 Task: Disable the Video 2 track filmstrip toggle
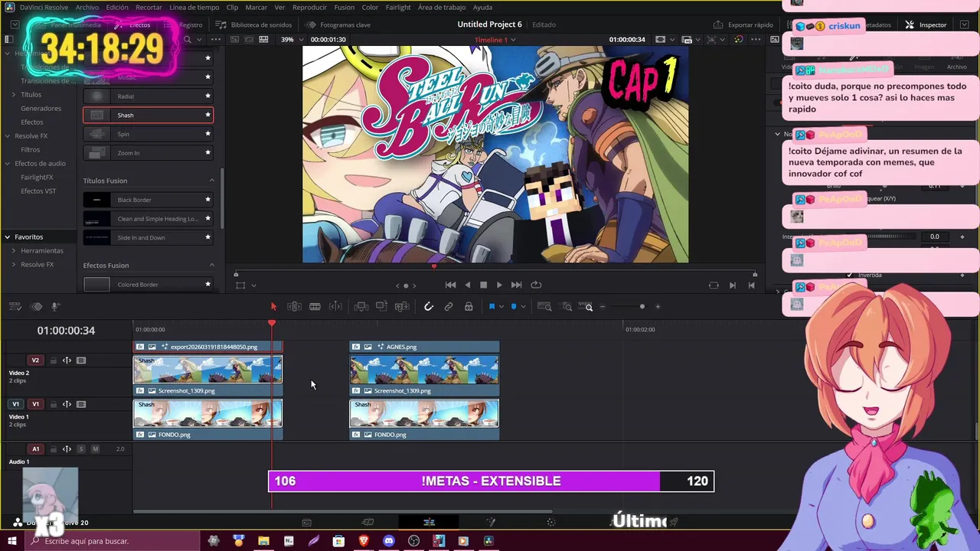click(x=81, y=360)
